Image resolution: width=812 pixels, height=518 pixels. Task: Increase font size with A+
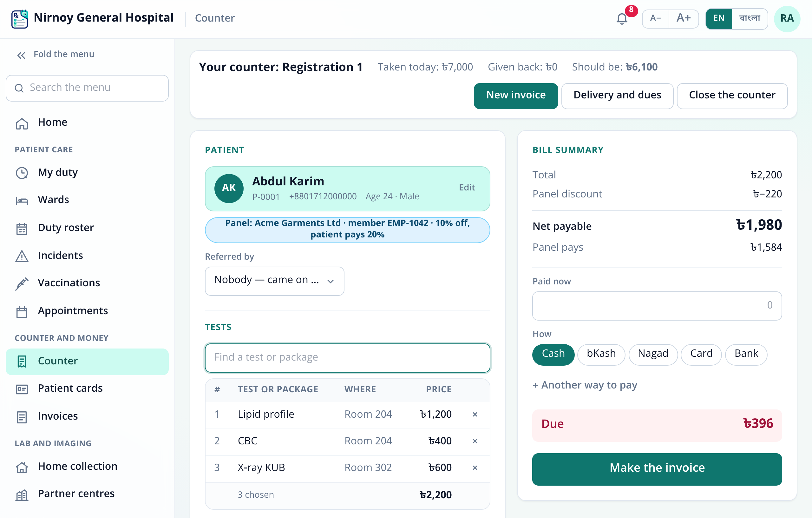click(x=683, y=18)
